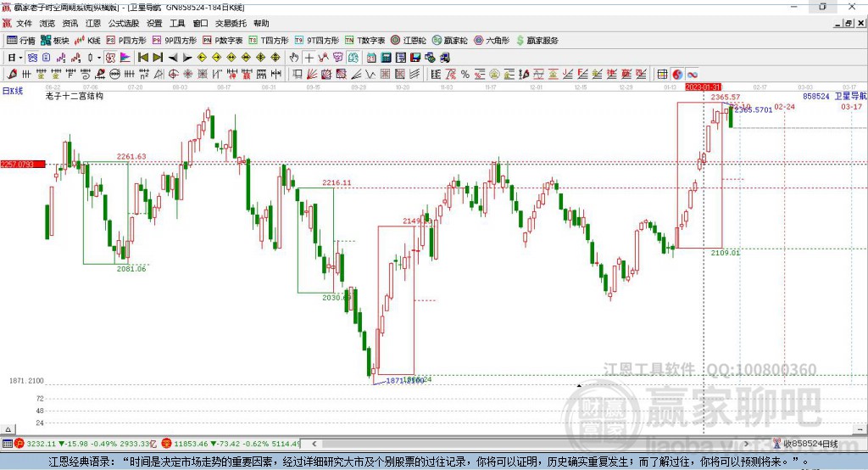The width and height of the screenshot is (868, 470).
Task: Open the P数字表 tool
Action: click(x=223, y=41)
